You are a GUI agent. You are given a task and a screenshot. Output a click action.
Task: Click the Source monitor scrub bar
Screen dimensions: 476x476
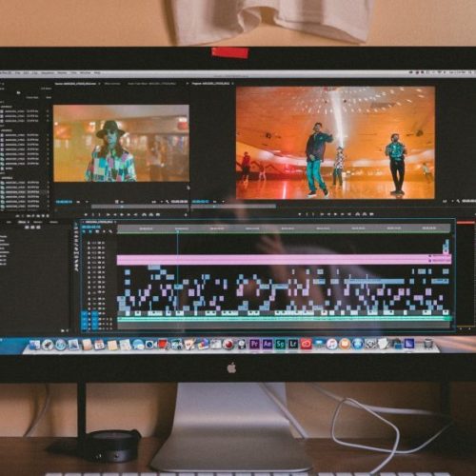[140, 207]
